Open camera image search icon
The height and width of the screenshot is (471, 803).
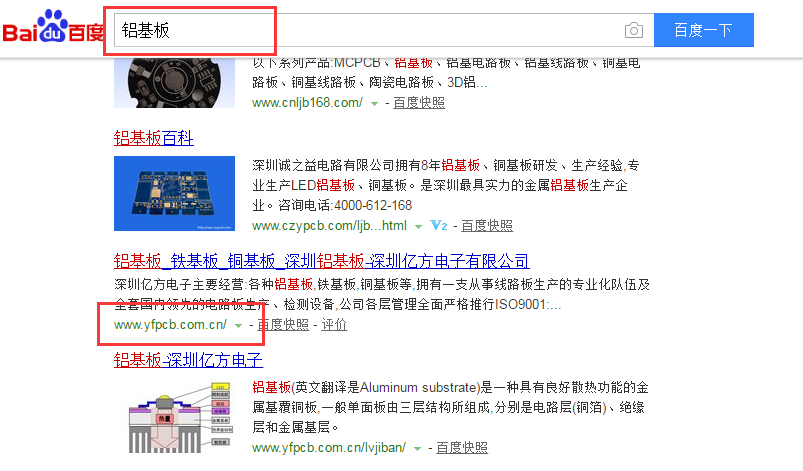click(633, 30)
